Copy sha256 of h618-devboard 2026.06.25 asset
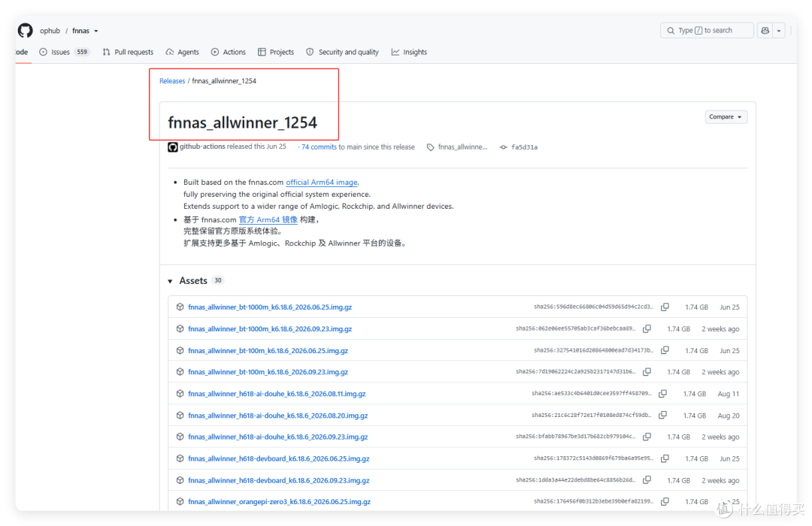The height and width of the screenshot is (526, 812). point(665,458)
